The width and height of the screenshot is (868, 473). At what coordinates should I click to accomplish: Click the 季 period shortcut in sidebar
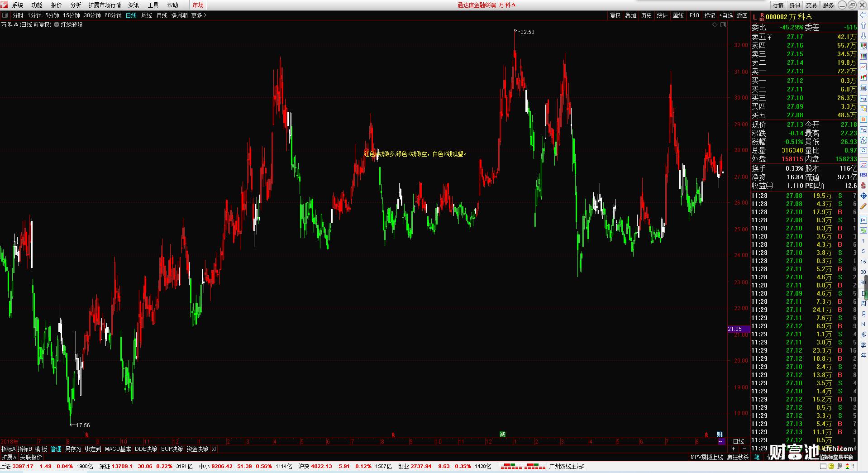(x=863, y=345)
